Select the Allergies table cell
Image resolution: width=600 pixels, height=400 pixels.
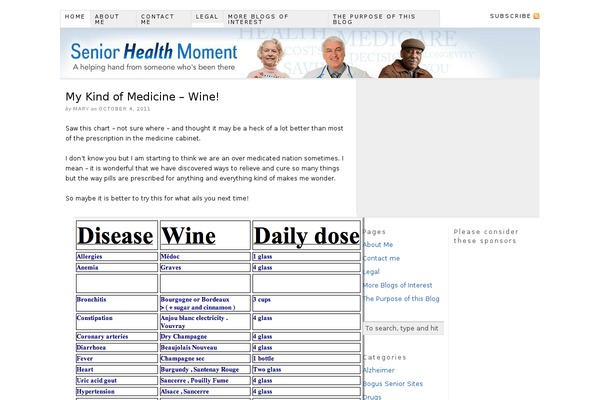(x=117, y=256)
